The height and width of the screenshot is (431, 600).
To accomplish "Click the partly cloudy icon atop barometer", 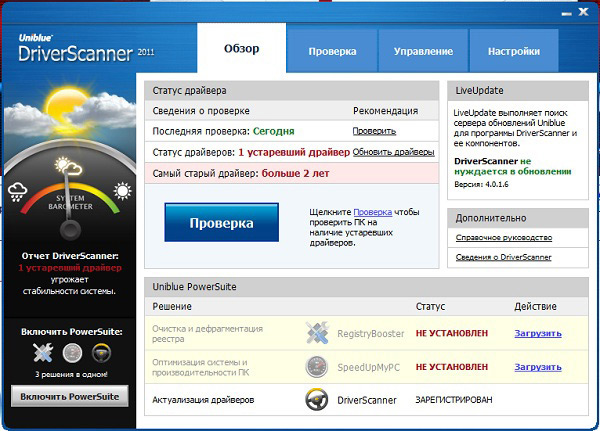I will click(68, 166).
